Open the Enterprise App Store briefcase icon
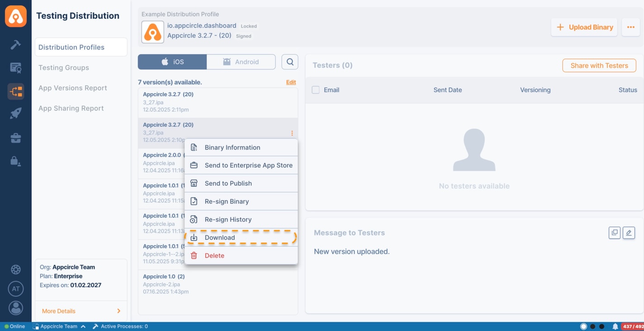 click(x=16, y=138)
